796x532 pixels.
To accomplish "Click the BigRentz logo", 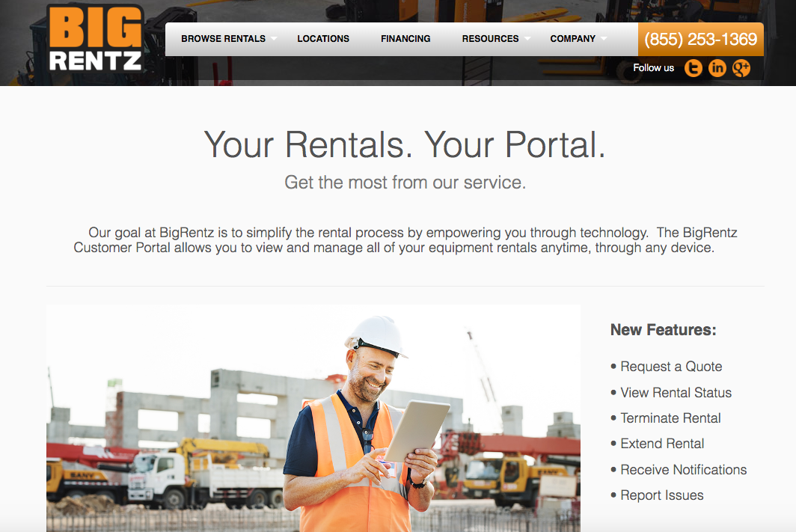I will (95, 39).
